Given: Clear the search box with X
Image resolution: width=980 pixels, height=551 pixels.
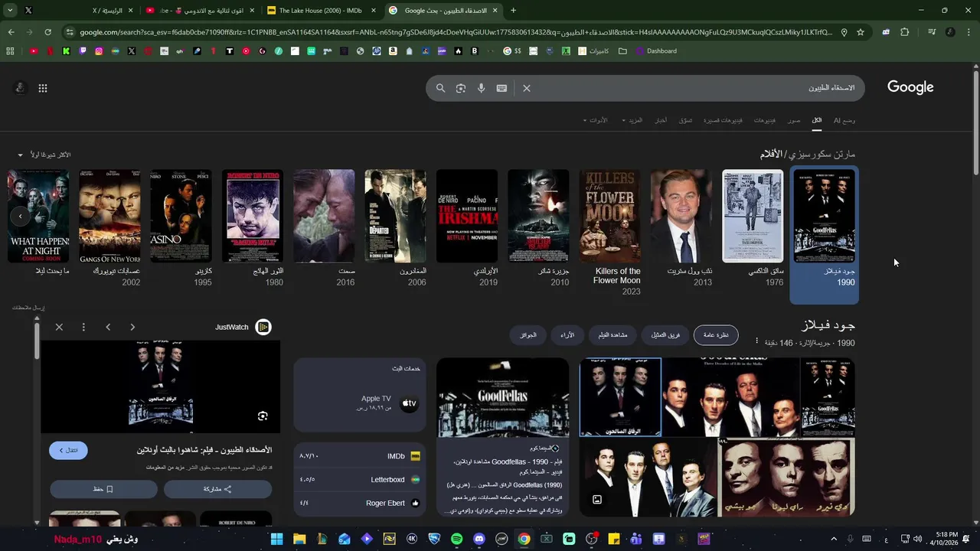Looking at the screenshot, I should tap(527, 88).
